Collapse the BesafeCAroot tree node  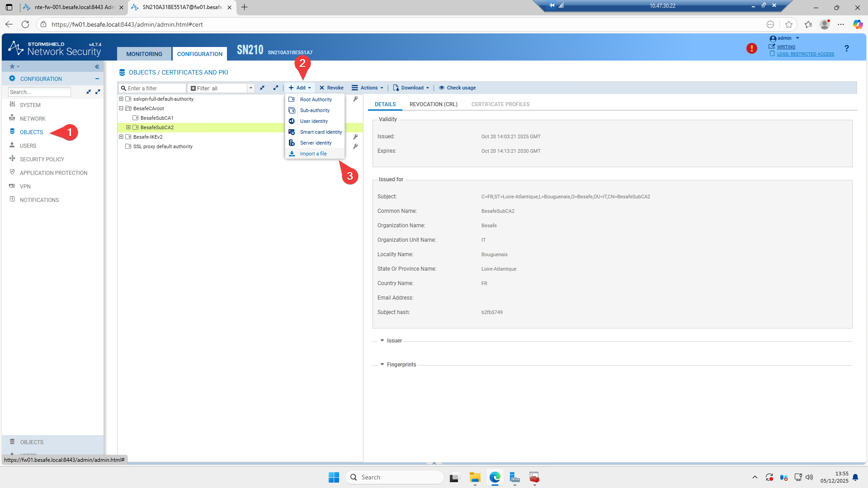(121, 108)
